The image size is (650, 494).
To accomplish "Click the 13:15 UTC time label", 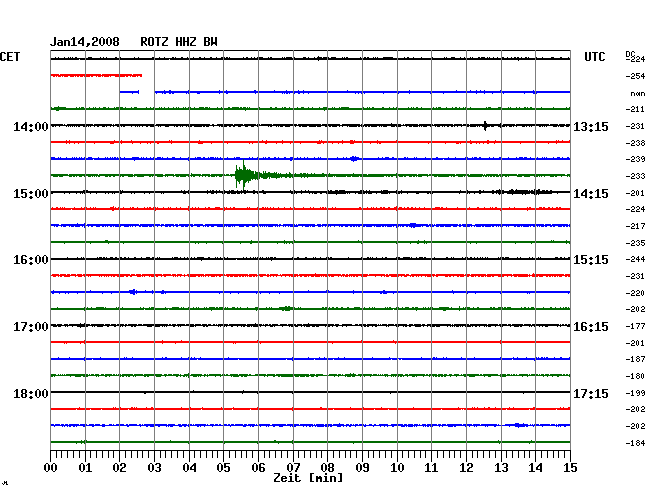I will (x=591, y=127).
